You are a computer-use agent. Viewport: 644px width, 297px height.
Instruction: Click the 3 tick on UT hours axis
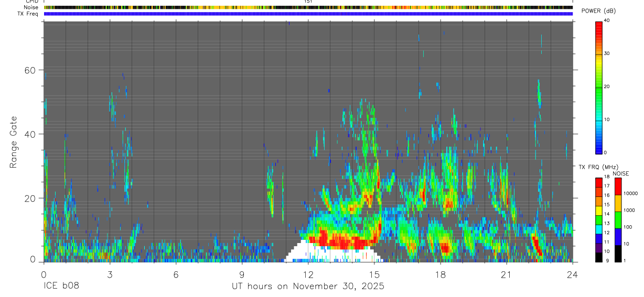[x=110, y=274]
